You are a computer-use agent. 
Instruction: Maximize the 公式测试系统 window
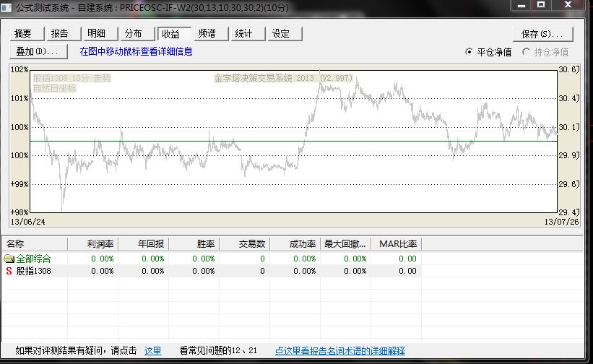tap(540, 5)
